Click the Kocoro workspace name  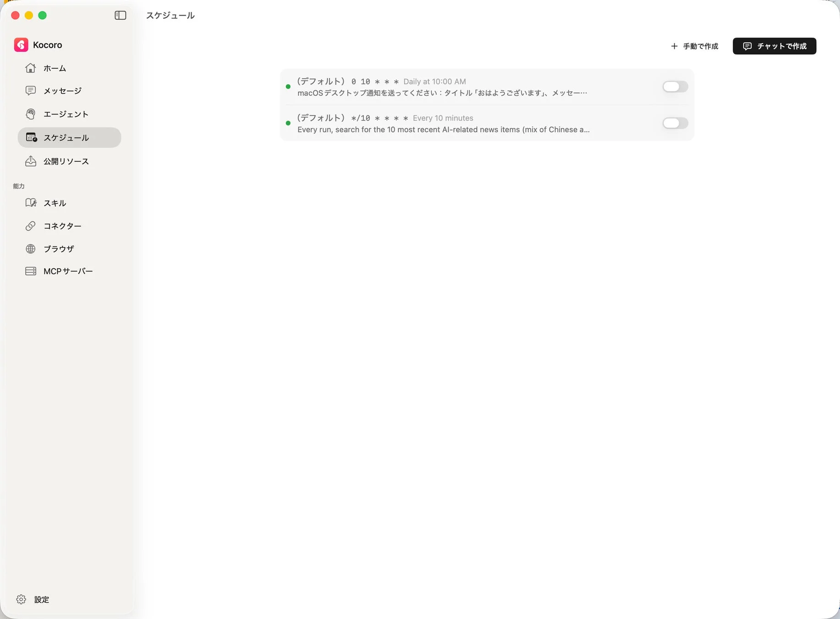47,44
